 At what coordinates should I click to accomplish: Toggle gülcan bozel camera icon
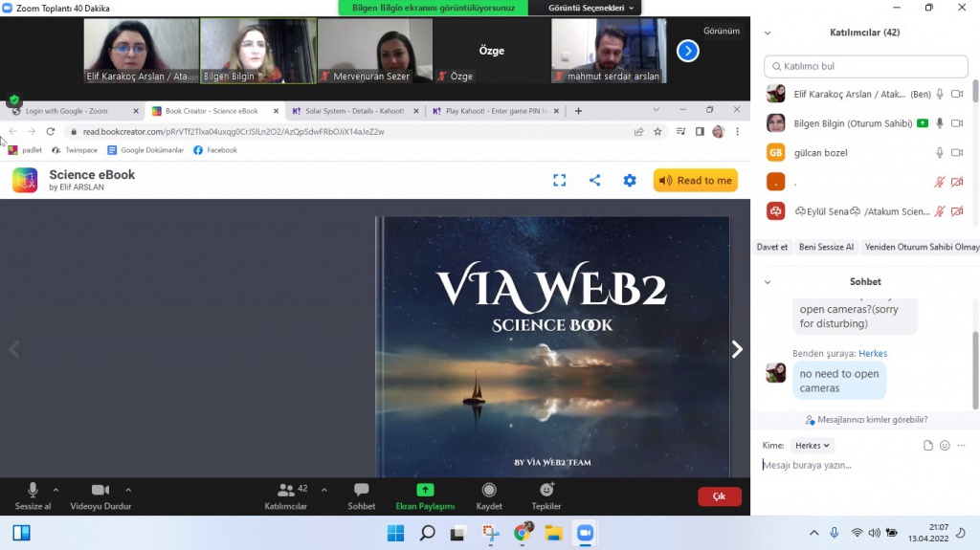tap(957, 152)
